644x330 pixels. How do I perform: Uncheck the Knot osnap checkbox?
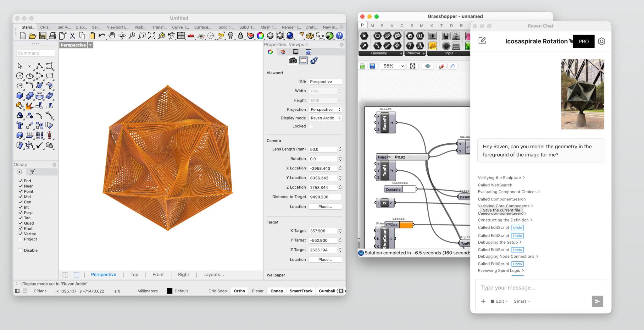[20, 228]
